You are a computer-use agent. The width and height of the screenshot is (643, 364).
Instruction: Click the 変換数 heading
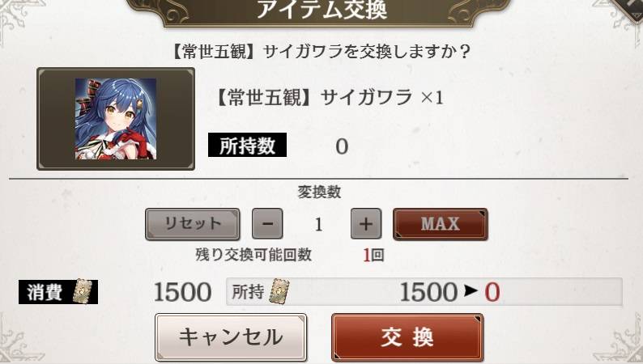pos(319,192)
